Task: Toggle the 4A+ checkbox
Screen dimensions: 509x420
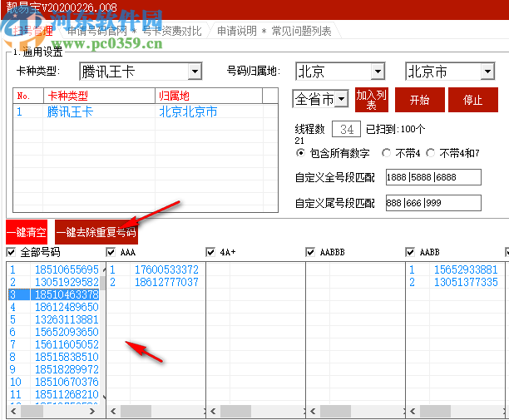Action: tap(210, 252)
